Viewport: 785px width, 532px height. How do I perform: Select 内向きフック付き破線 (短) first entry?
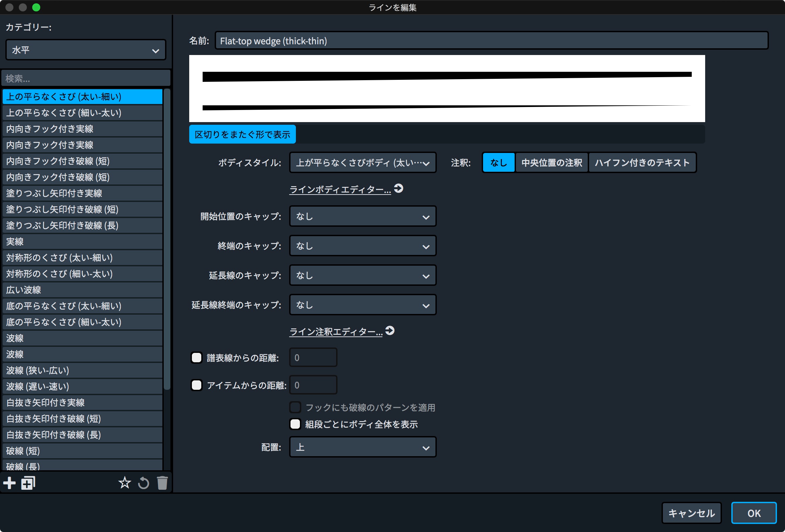click(x=83, y=161)
